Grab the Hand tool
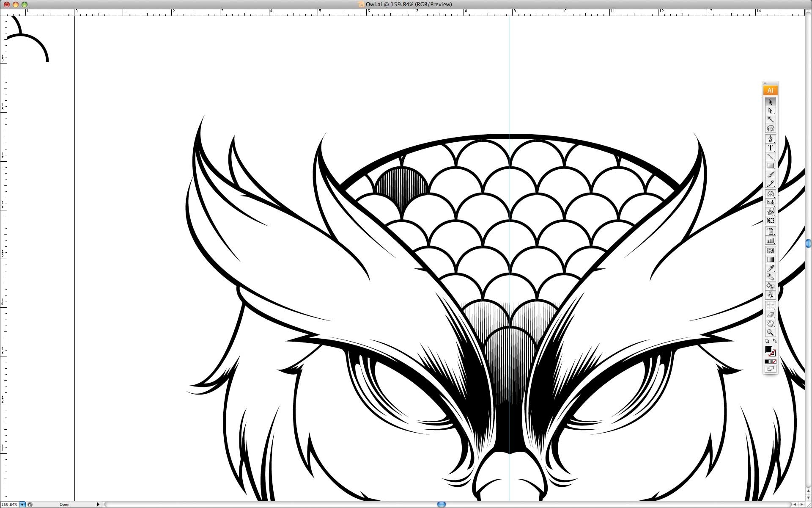Image resolution: width=812 pixels, height=508 pixels. click(x=771, y=323)
